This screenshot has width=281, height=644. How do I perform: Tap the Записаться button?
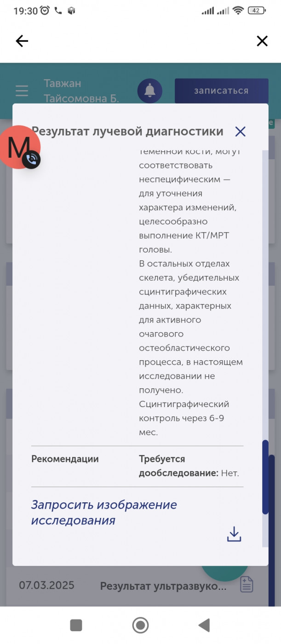[x=221, y=91]
